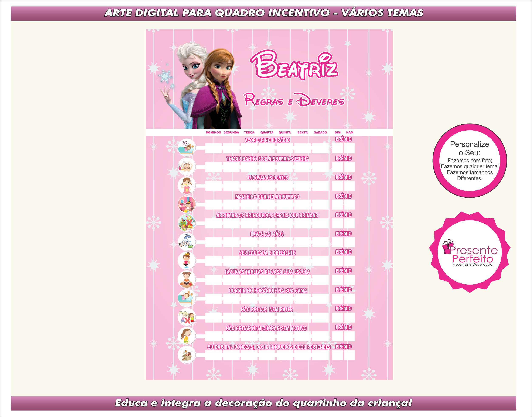Click the Arte Digital para Quadro Incentivo banner
The width and height of the screenshot is (532, 417).
(x=264, y=13)
